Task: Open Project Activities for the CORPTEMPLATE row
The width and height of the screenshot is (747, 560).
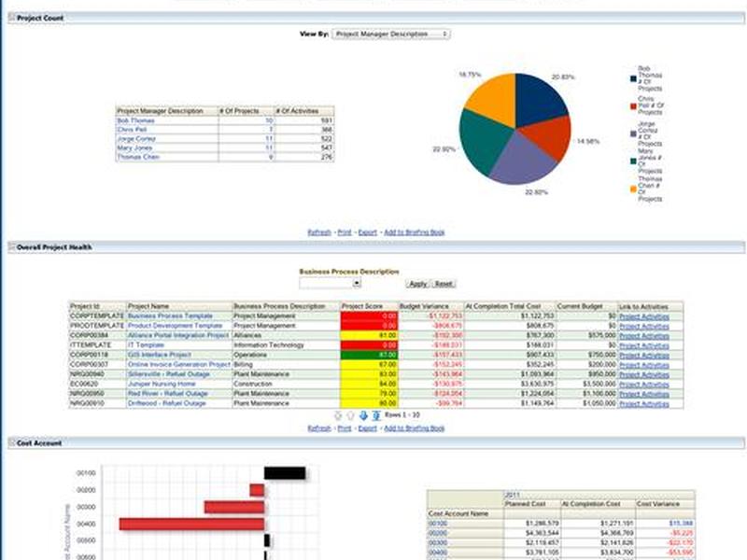Action: tap(644, 316)
